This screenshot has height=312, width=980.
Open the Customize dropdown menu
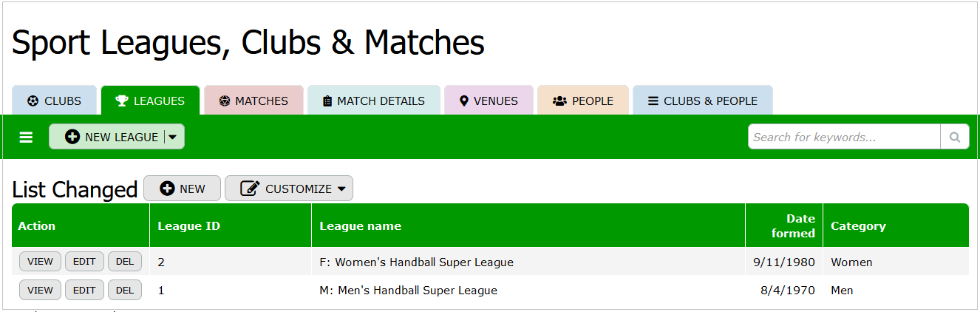point(289,189)
